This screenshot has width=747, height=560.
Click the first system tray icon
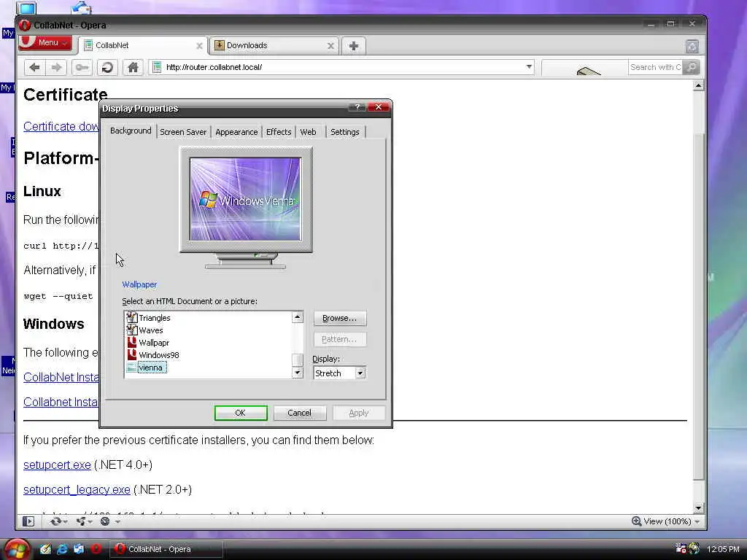pos(681,548)
